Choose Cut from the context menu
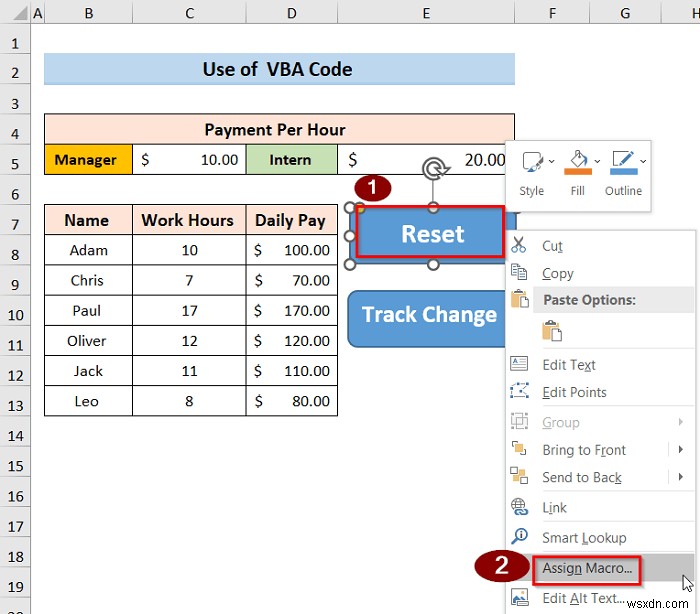700x614 pixels. 601,246
